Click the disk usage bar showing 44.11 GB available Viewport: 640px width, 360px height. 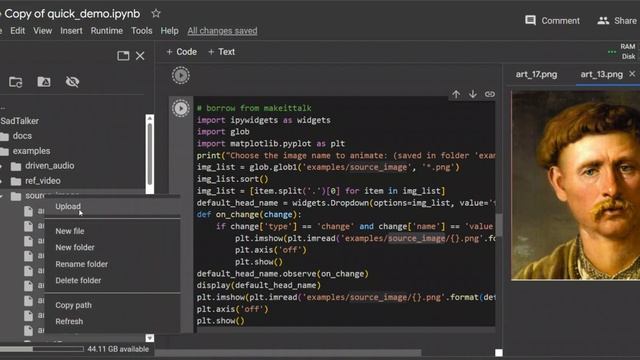(42, 349)
